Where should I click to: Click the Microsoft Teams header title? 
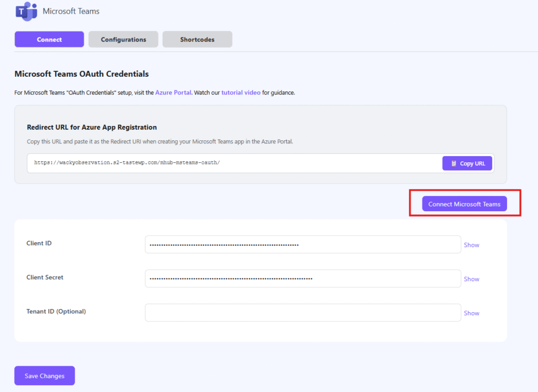click(x=71, y=11)
